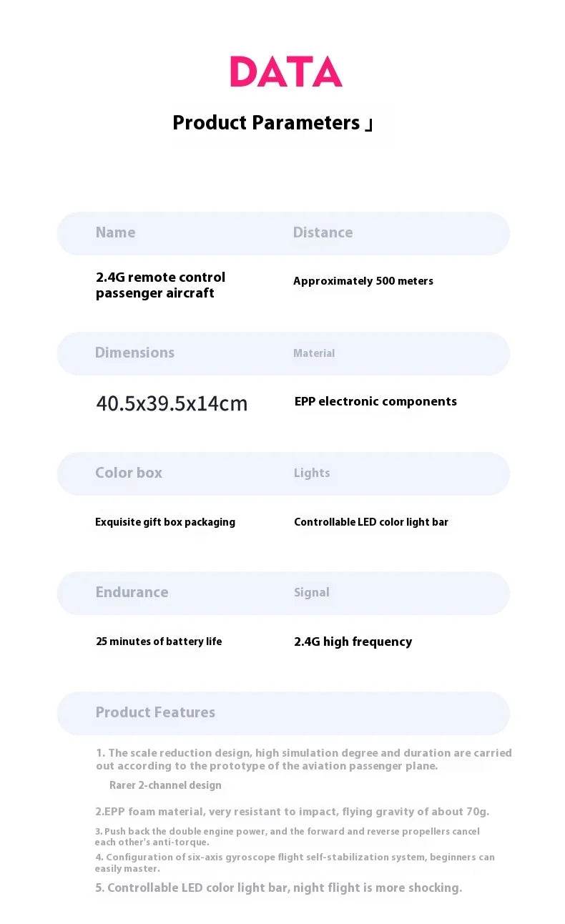Select the Signal header label
This screenshot has height=924, width=565.
point(312,593)
